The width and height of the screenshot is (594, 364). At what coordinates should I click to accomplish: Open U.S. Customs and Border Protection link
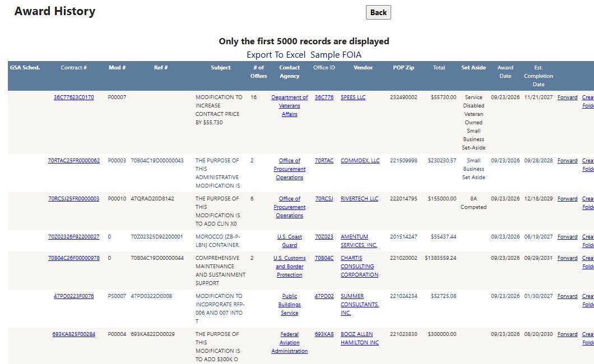coord(289,267)
